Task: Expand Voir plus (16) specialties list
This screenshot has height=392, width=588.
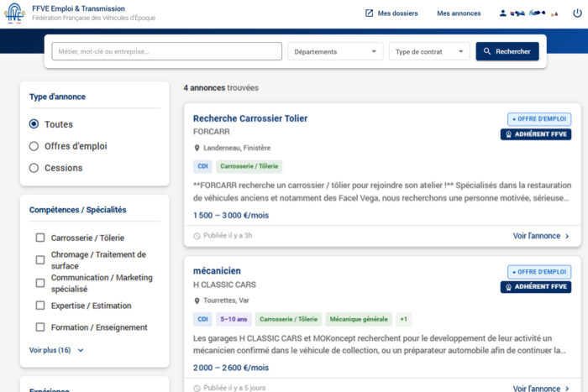Action: point(56,350)
